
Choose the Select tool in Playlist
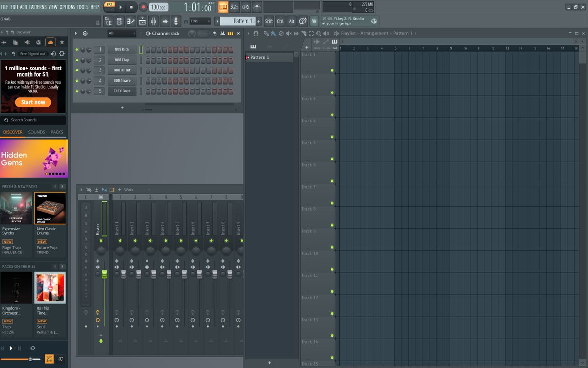(x=311, y=33)
